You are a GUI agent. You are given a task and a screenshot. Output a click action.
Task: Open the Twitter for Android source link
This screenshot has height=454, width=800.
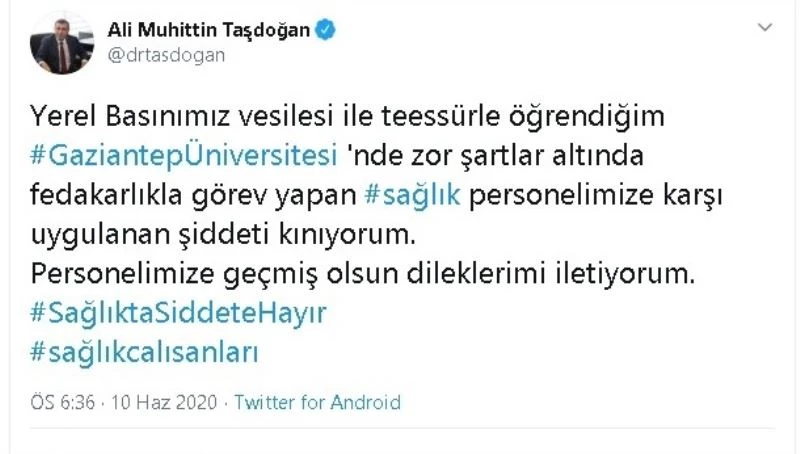click(317, 403)
